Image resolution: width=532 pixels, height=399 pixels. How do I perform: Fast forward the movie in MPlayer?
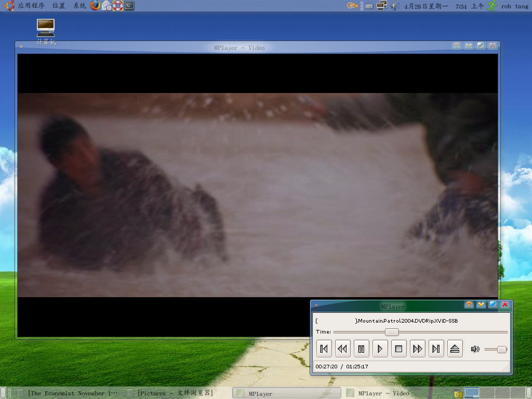417,349
